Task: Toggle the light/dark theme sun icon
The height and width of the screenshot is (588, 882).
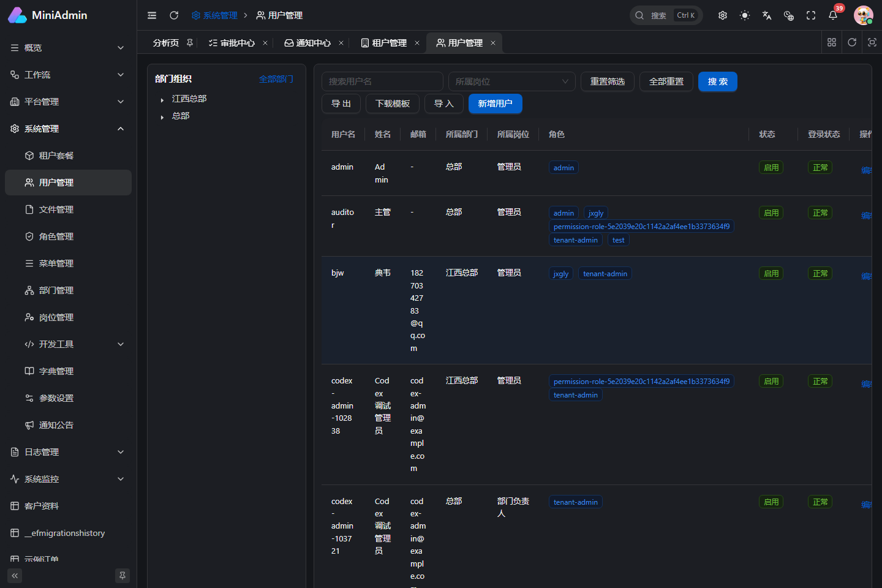Action: (x=745, y=15)
